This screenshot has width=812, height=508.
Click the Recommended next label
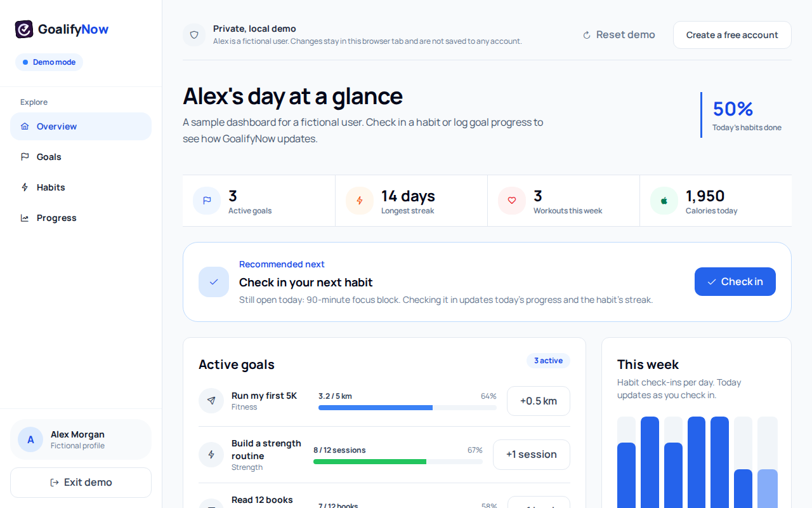[x=282, y=264]
